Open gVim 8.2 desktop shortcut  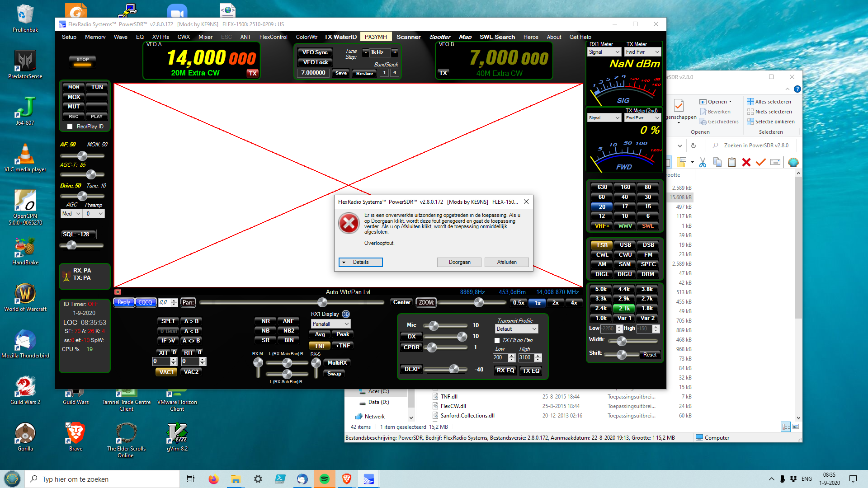tap(177, 437)
